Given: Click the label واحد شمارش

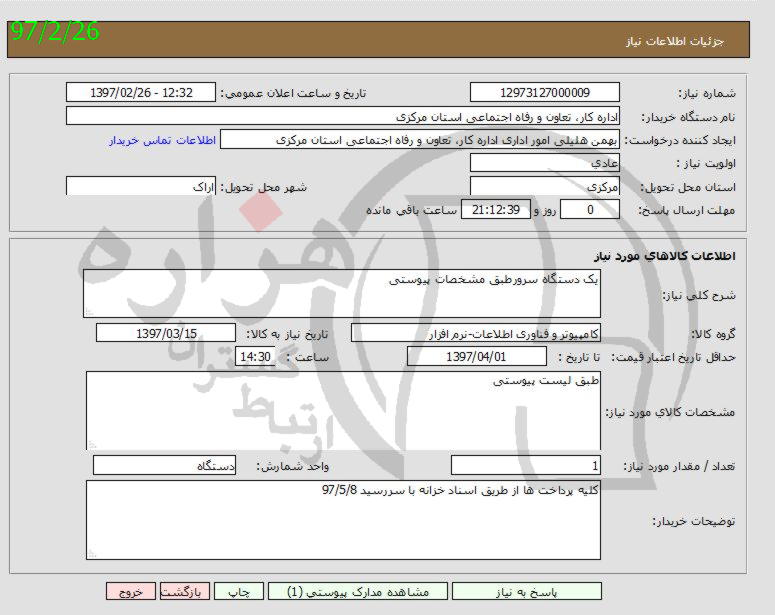Looking at the screenshot, I should (293, 466).
